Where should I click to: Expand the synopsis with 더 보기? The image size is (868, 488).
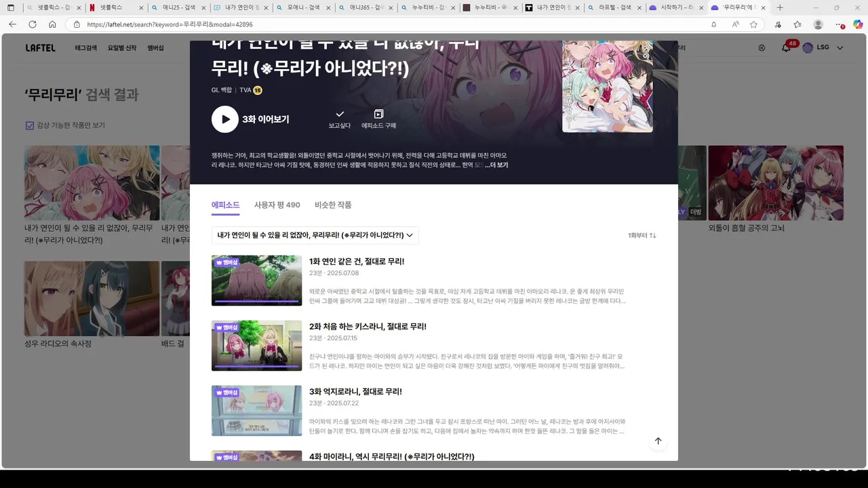pyautogui.click(x=496, y=165)
